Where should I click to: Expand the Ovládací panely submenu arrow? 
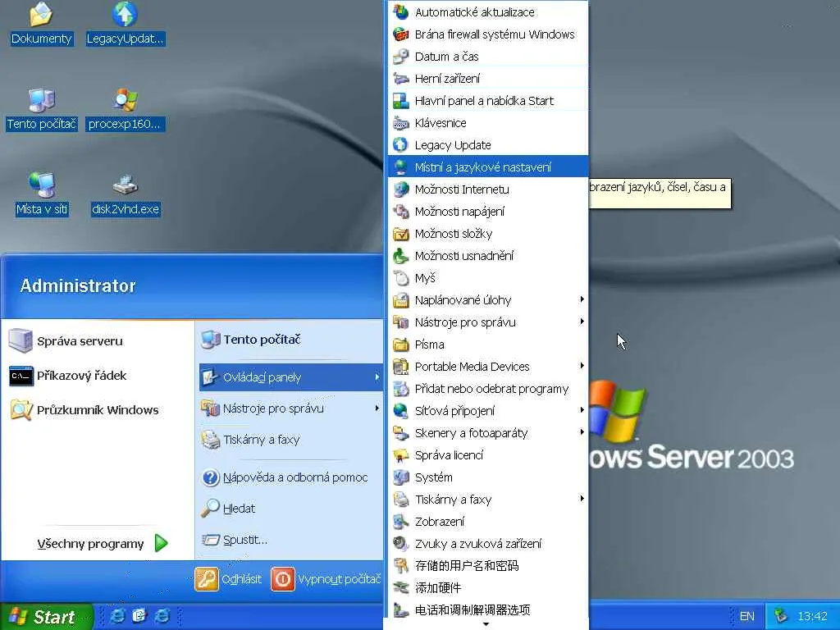click(377, 377)
